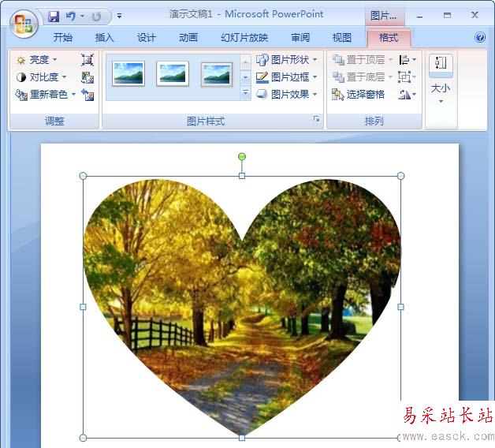
Task: Apply the third picture style thumbnail
Action: click(x=217, y=75)
